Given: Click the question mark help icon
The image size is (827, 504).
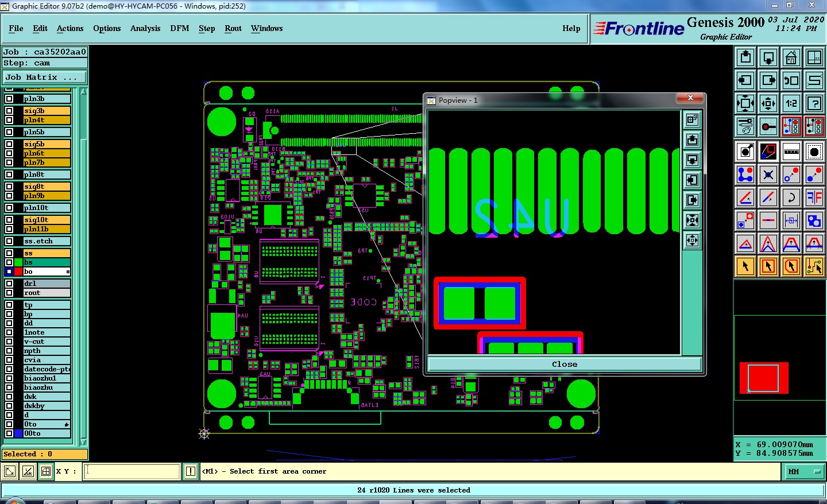Looking at the screenshot, I should click(x=814, y=103).
